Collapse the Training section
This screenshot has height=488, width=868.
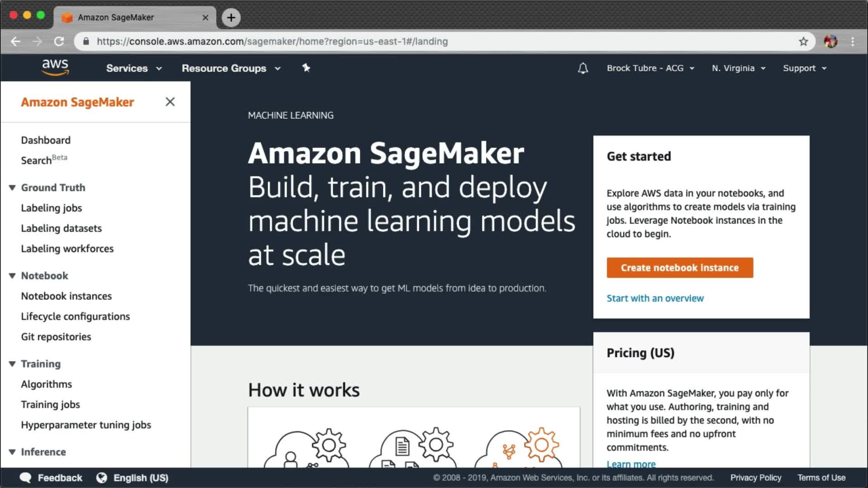click(12, 364)
